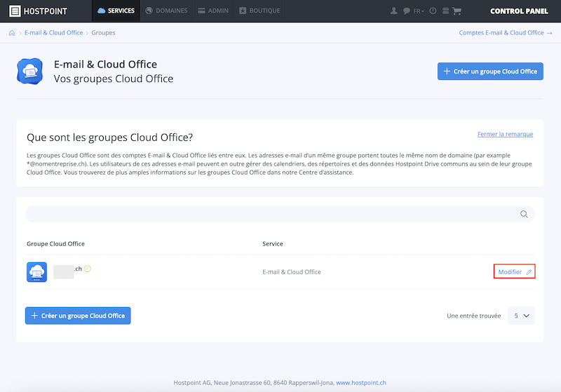Click the E-mail & Cloud Office header icon
561x392 pixels.
pos(29,71)
